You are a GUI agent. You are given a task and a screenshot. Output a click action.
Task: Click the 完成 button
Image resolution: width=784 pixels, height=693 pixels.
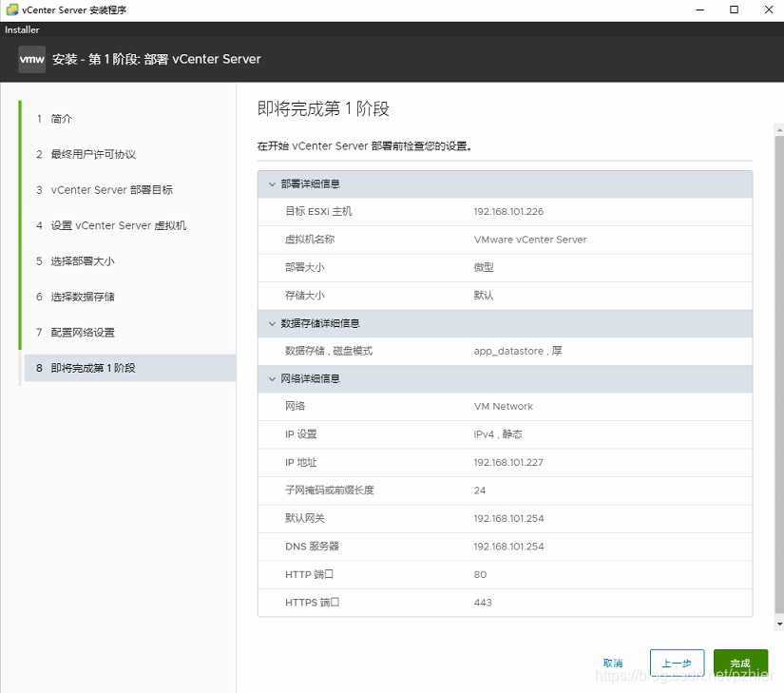(740, 663)
